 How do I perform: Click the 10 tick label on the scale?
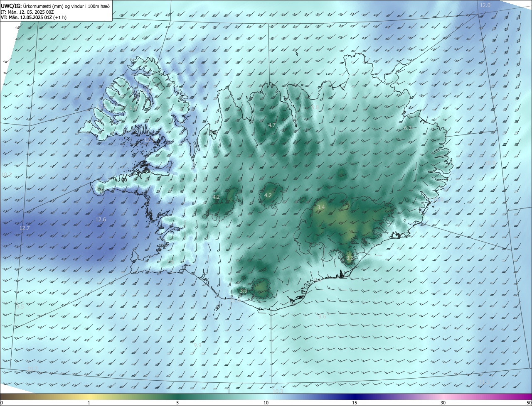tap(266, 403)
